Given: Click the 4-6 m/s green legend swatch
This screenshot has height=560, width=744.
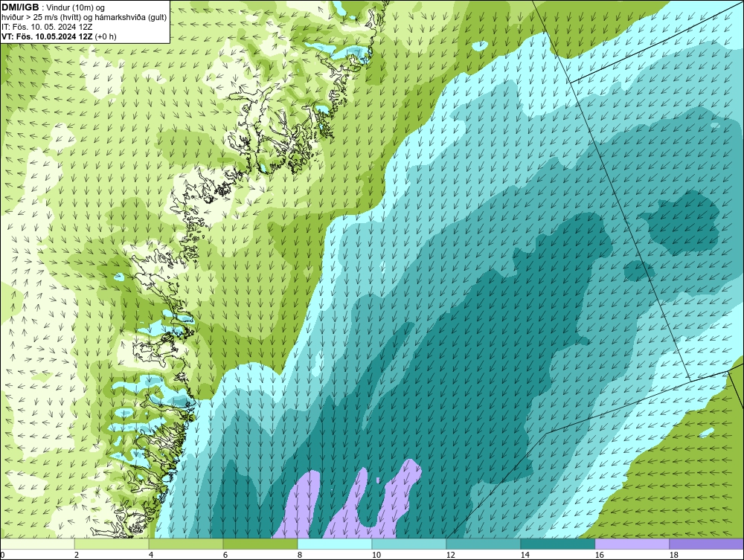Looking at the screenshot, I should click(186, 544).
